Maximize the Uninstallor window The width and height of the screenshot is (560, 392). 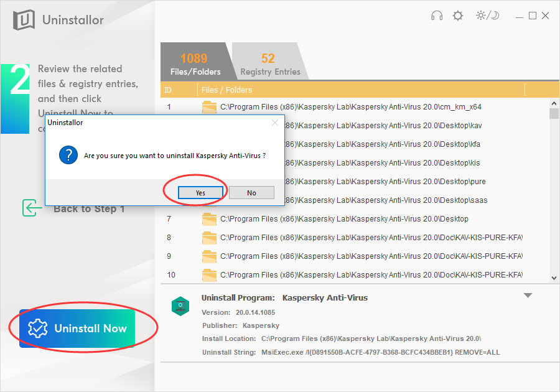point(533,16)
